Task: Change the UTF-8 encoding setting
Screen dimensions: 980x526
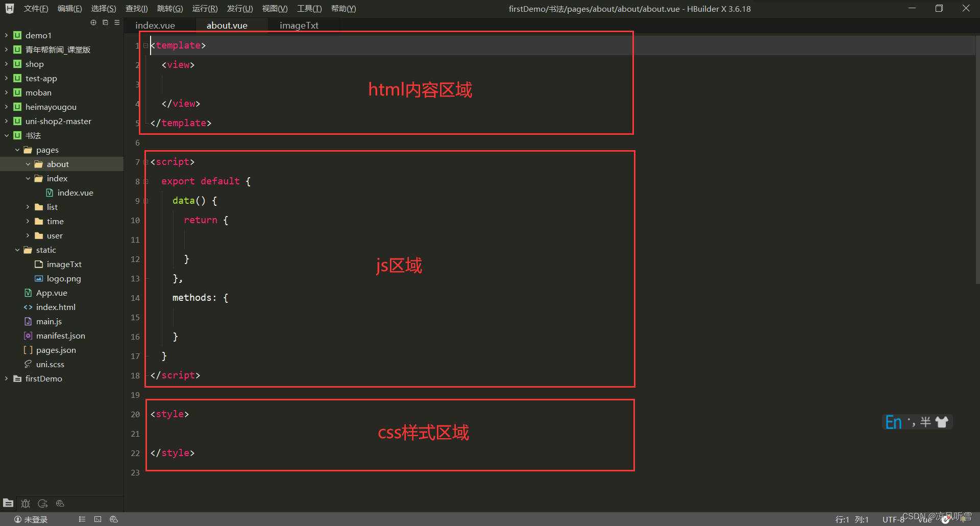Action: pyautogui.click(x=893, y=519)
